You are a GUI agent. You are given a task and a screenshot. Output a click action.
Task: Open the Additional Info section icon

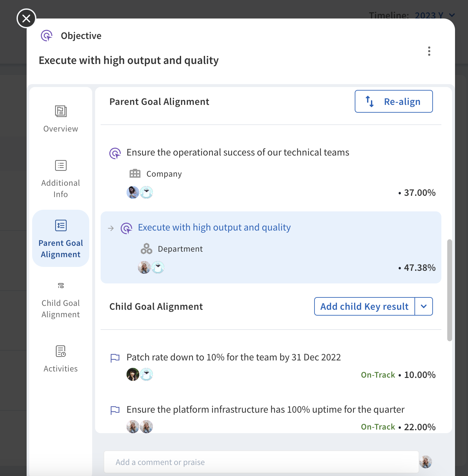pyautogui.click(x=61, y=166)
